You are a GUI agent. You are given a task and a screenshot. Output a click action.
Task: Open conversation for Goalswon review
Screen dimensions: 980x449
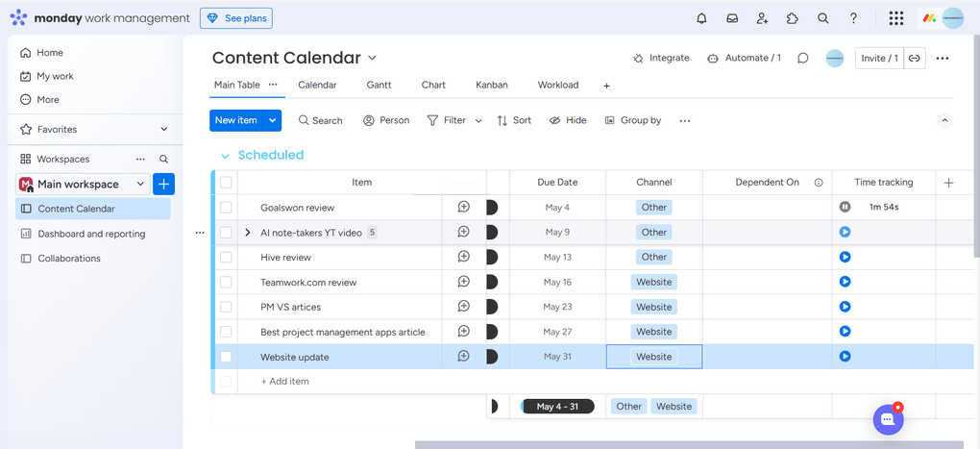point(463,207)
